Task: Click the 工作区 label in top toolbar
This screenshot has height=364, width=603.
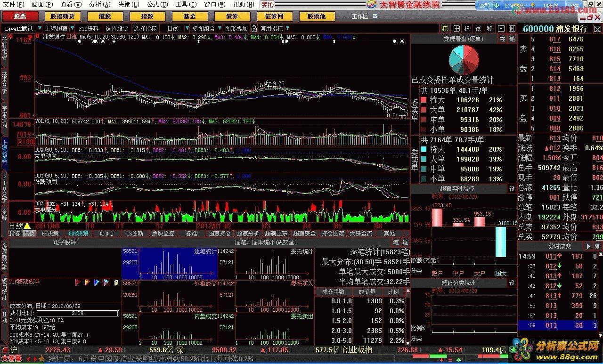Action: [x=360, y=16]
